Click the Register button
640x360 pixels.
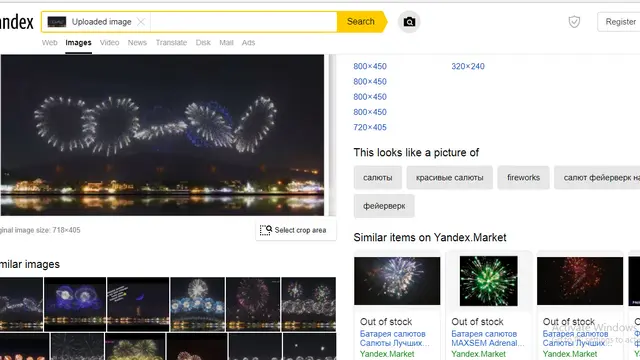620,22
